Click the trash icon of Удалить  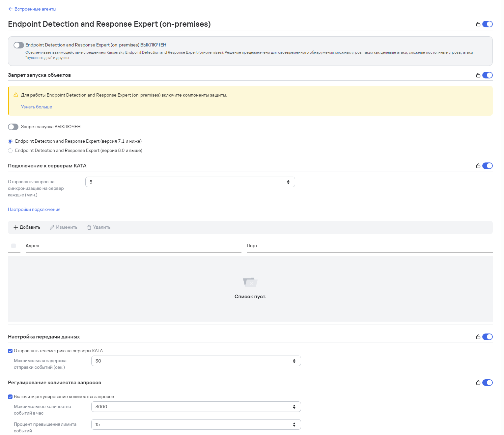(x=89, y=227)
